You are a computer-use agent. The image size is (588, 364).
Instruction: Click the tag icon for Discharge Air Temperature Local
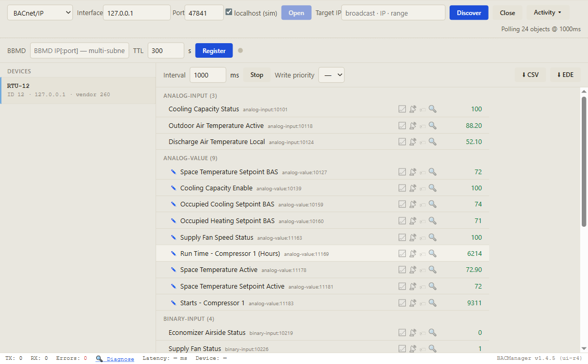point(423,142)
